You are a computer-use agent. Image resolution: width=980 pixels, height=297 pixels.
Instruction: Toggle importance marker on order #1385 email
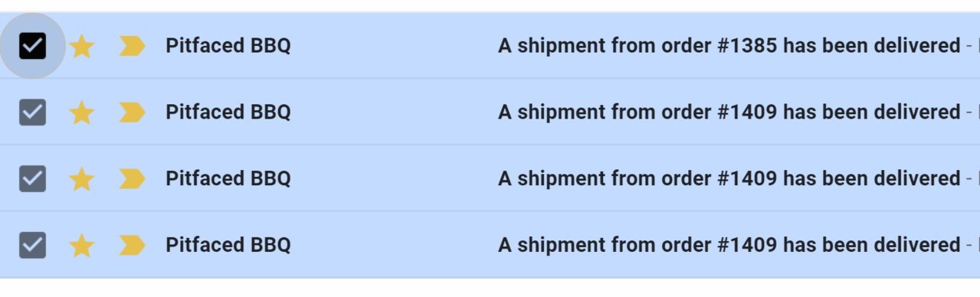pos(132,47)
